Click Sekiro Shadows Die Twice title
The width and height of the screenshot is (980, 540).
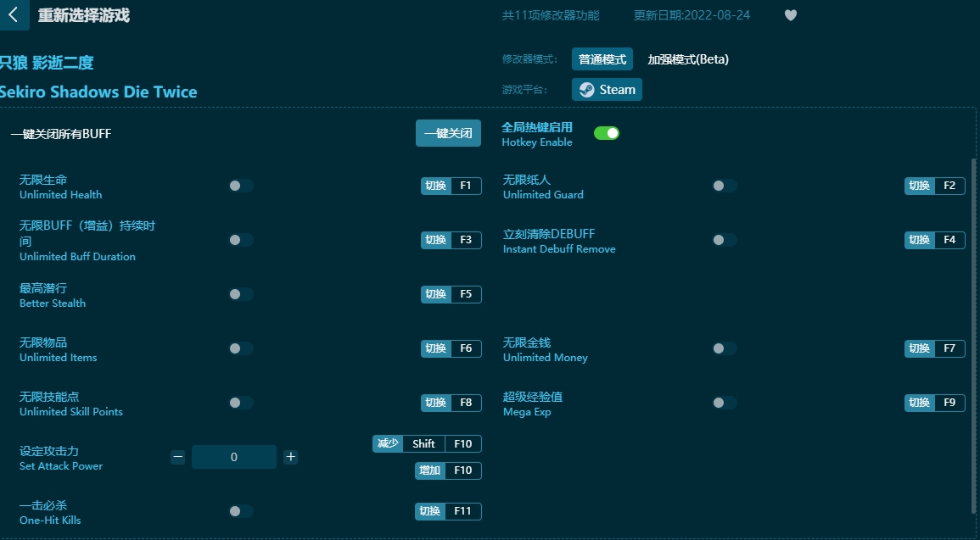(98, 92)
